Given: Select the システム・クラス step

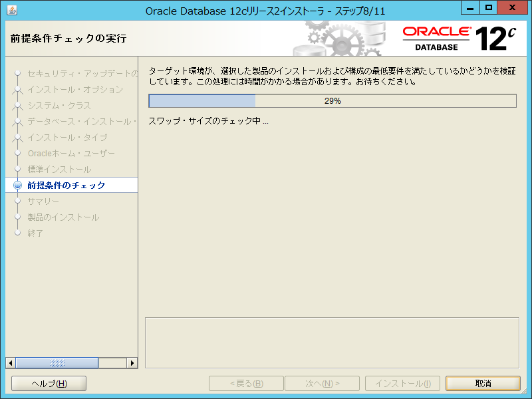Looking at the screenshot, I should (x=59, y=106).
